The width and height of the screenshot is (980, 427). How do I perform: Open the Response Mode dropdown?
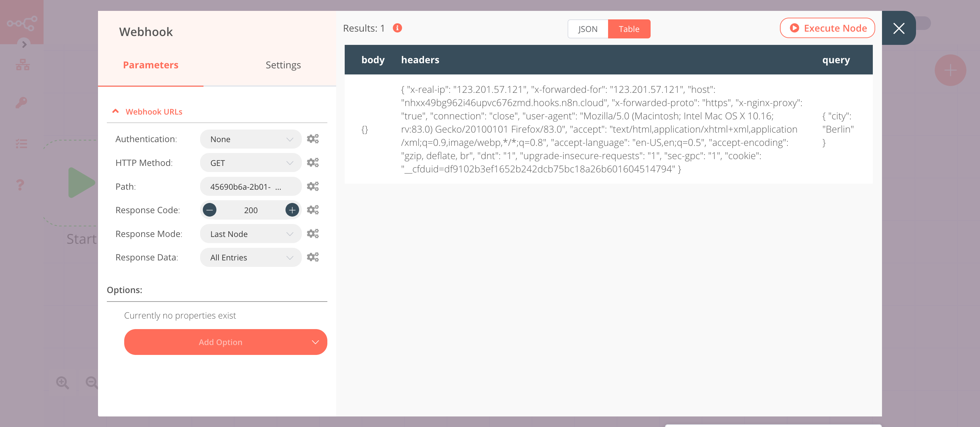click(249, 234)
